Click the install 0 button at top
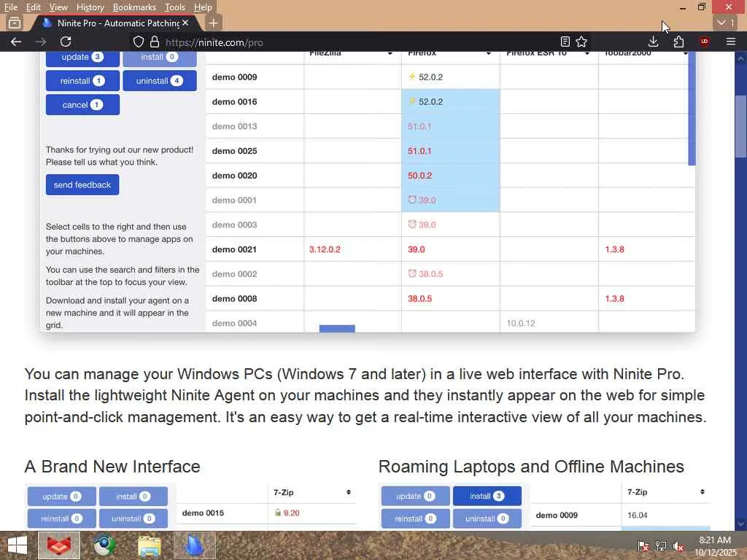 coord(160,58)
